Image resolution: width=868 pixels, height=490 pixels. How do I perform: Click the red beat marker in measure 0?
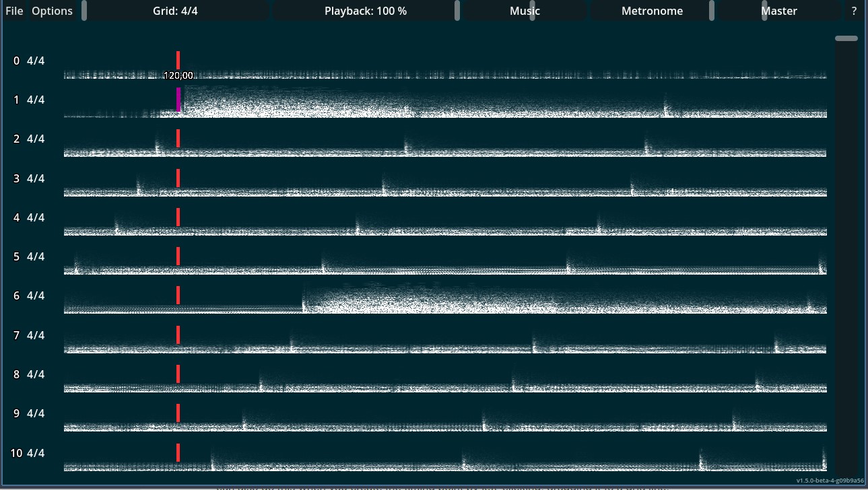tap(178, 59)
